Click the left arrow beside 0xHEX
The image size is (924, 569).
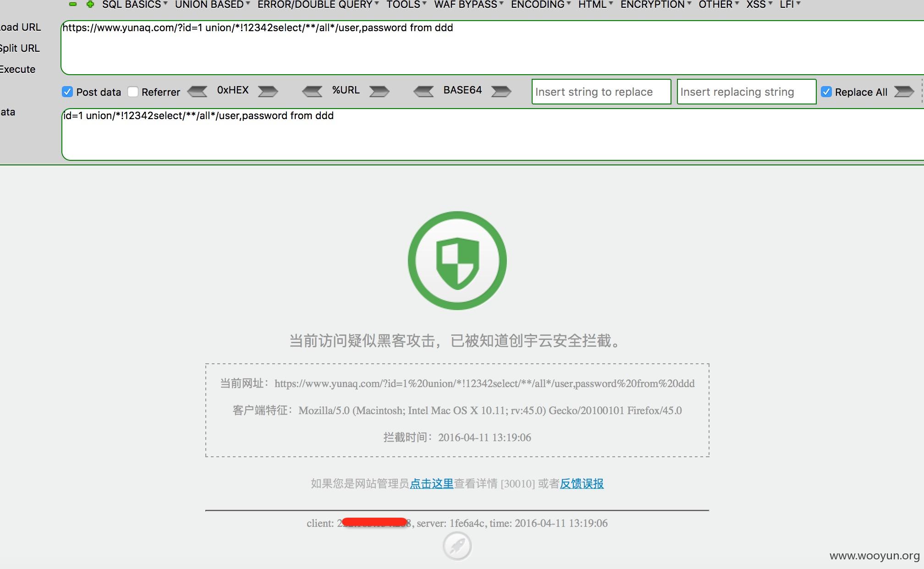click(198, 92)
